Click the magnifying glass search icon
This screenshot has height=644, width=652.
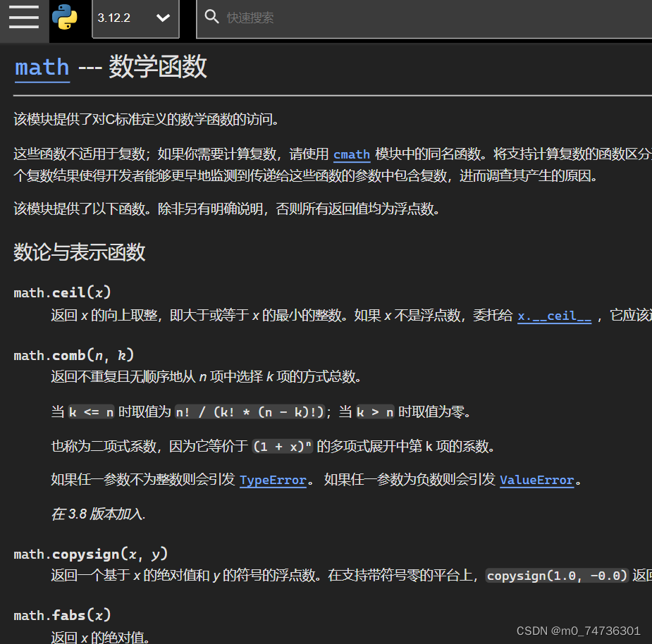pos(212,16)
